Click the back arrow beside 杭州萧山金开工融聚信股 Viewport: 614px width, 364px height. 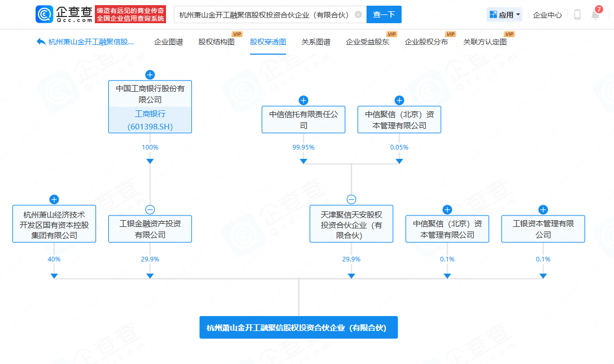pos(41,42)
